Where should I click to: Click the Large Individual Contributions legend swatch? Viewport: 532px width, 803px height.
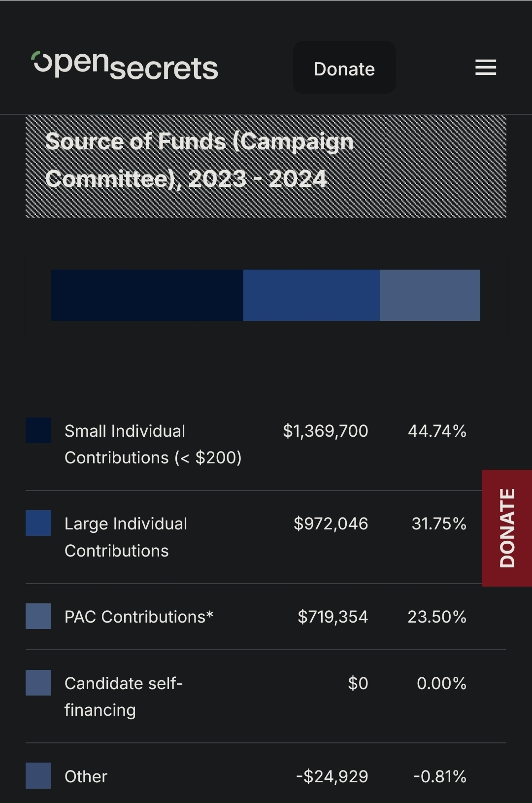pyautogui.click(x=38, y=523)
